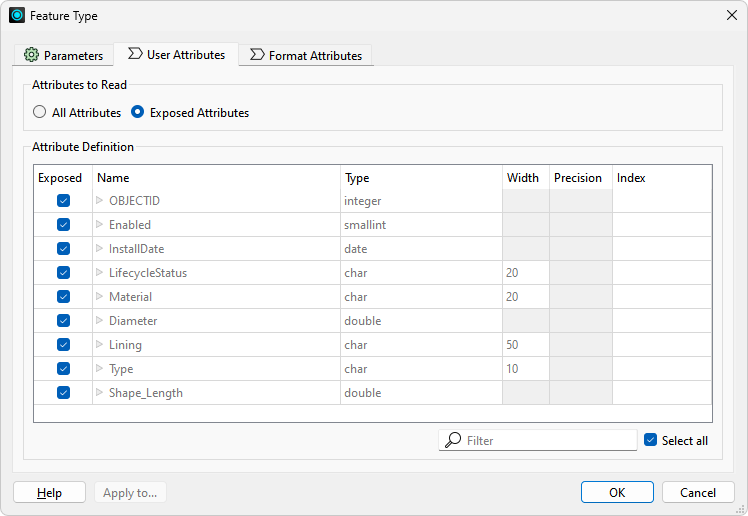Click the OK button
Viewport: 748px width, 516px height.
[617, 492]
